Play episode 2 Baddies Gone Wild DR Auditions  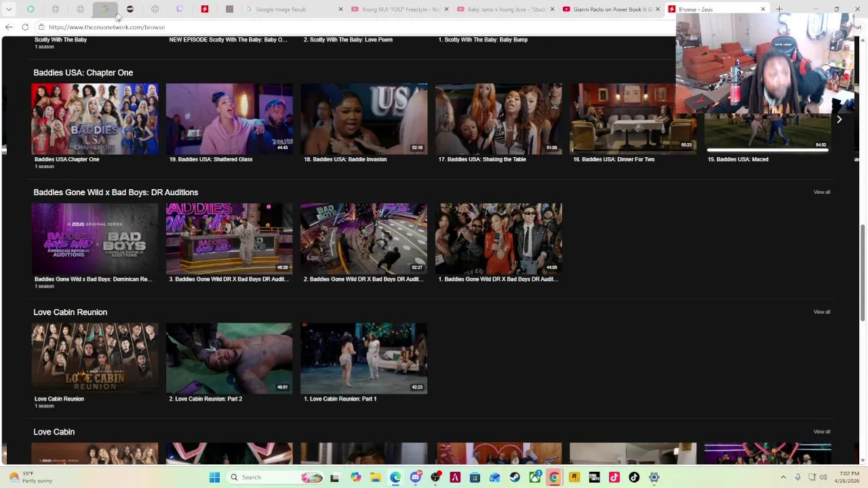click(364, 239)
